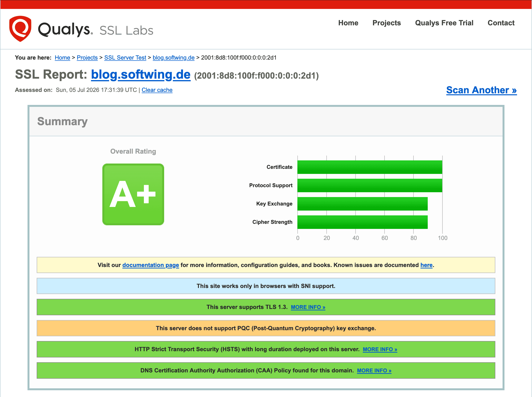The height and width of the screenshot is (397, 532).
Task: Click the IP address beside report title
Action: click(256, 76)
